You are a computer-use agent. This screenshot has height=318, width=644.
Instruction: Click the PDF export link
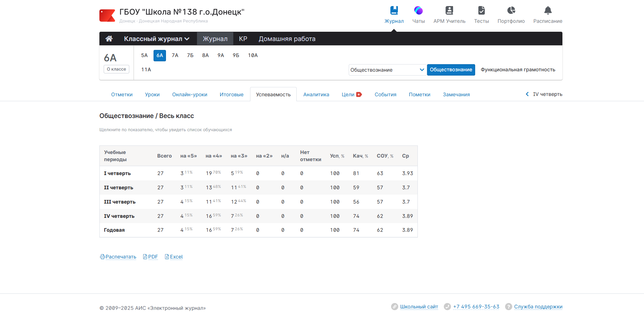tap(153, 257)
